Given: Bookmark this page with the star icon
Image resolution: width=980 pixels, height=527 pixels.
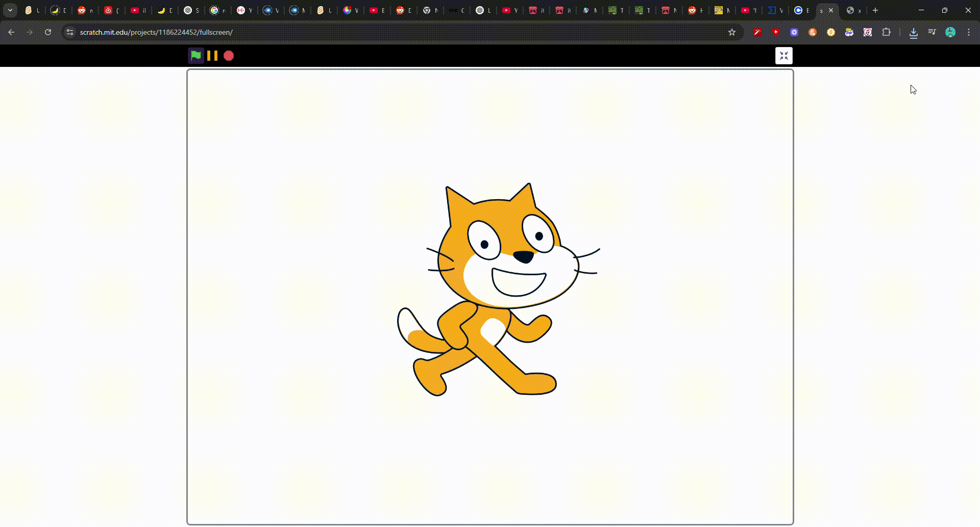Looking at the screenshot, I should [732, 32].
